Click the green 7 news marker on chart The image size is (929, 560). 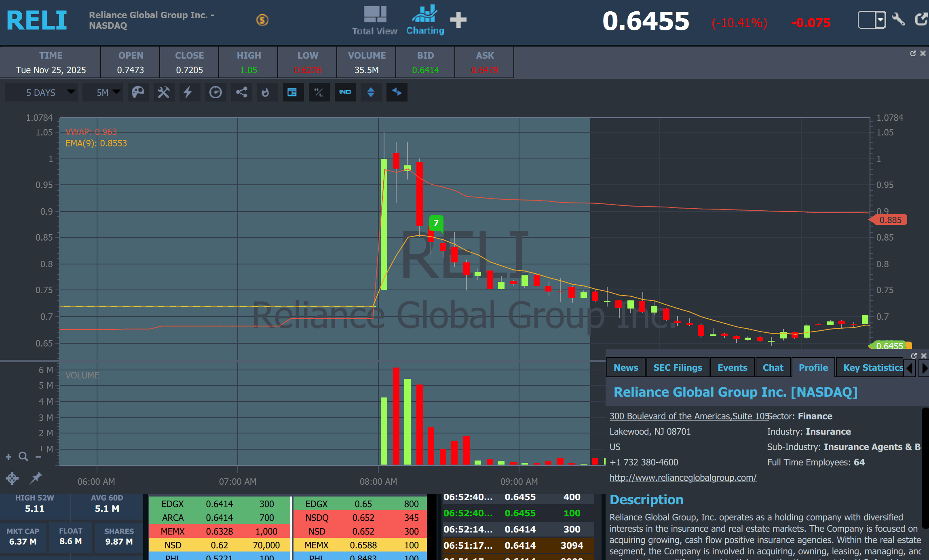click(436, 223)
